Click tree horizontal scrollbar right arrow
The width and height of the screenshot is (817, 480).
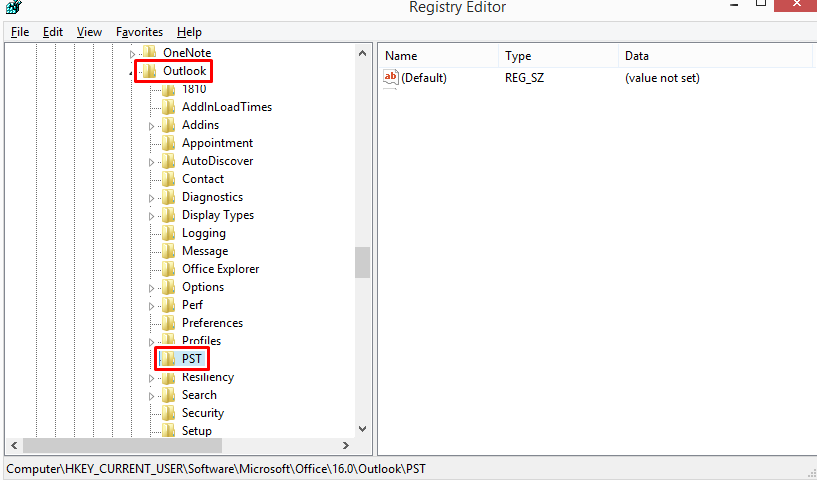(345, 445)
